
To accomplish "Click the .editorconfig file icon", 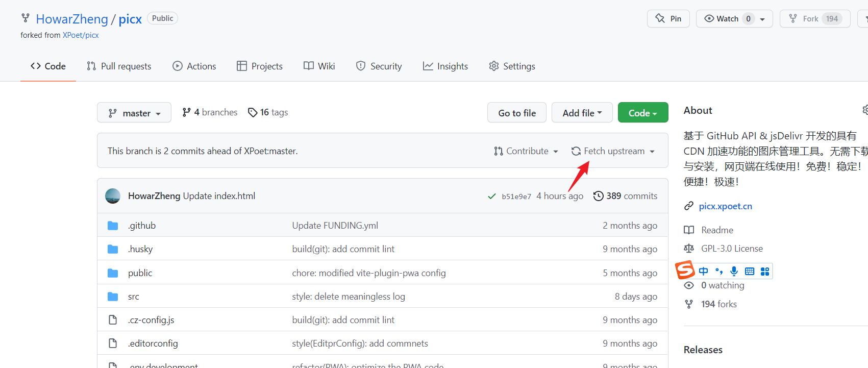I will pyautogui.click(x=113, y=344).
